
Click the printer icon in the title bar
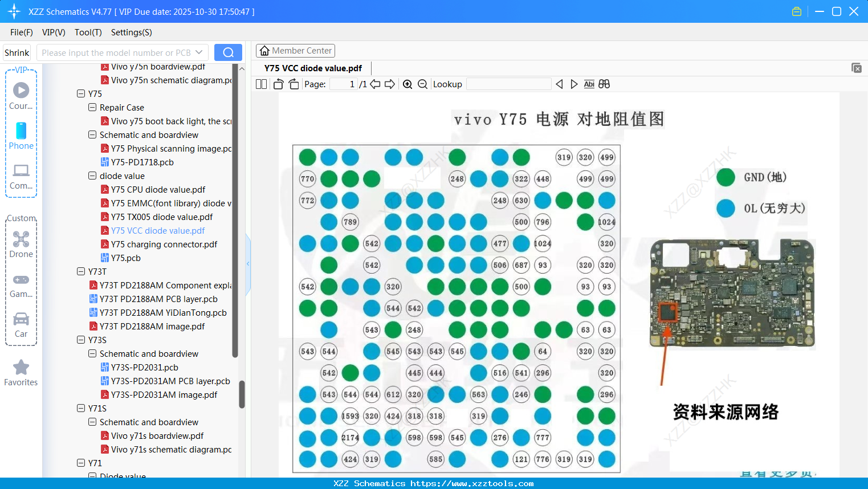tap(796, 11)
